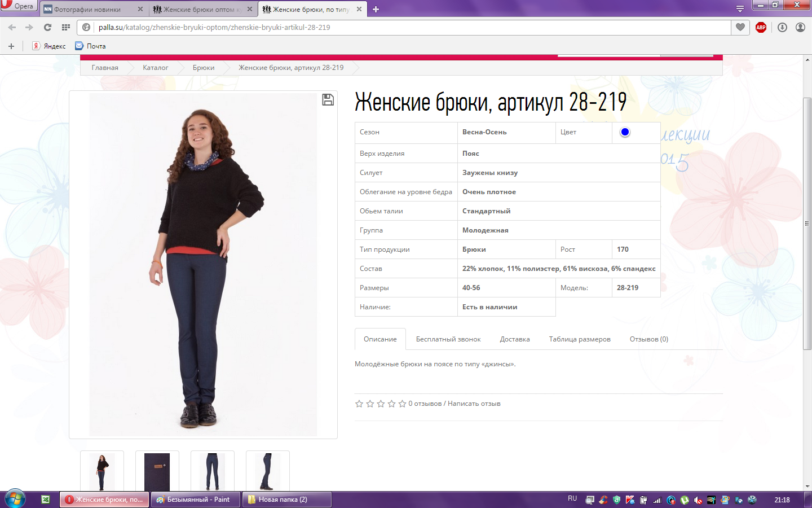
Task: Go to Брюки breadcrumb
Action: pyautogui.click(x=204, y=68)
